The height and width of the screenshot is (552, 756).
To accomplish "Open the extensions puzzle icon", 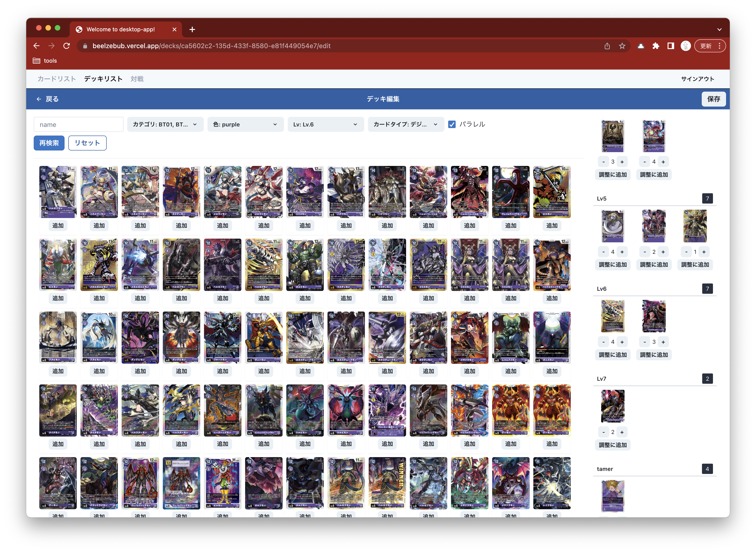I will point(656,46).
